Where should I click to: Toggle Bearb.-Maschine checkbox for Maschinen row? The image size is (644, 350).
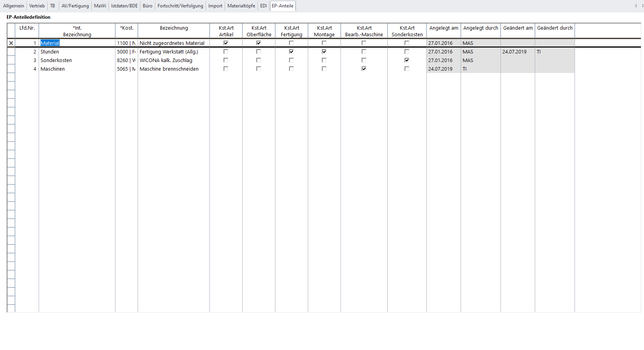364,69
